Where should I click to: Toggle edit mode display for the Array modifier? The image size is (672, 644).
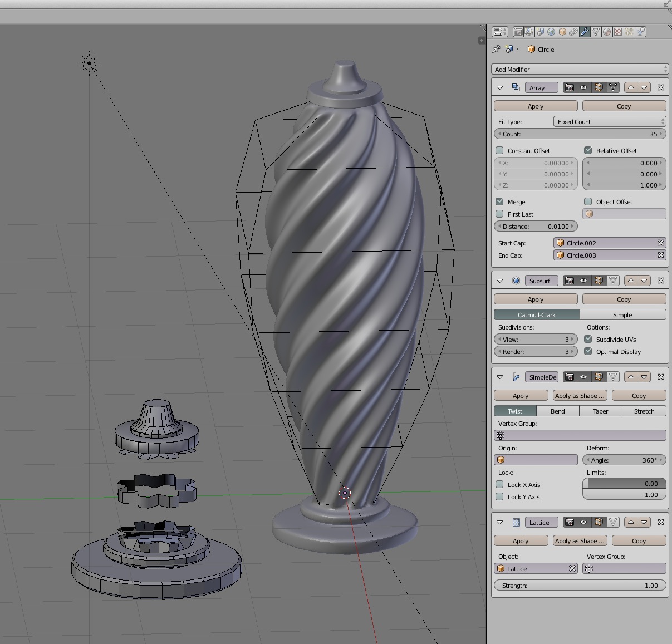[599, 87]
